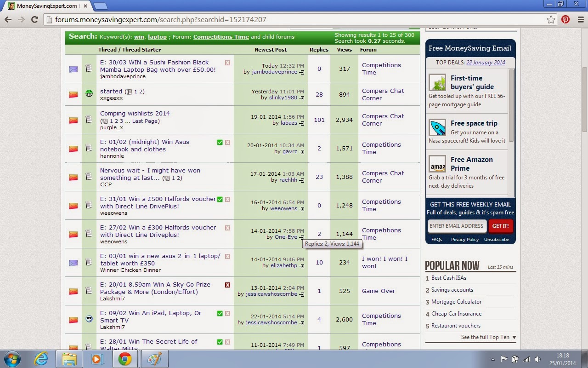Click the browser back arrow
This screenshot has width=588, height=368.
[x=8, y=19]
